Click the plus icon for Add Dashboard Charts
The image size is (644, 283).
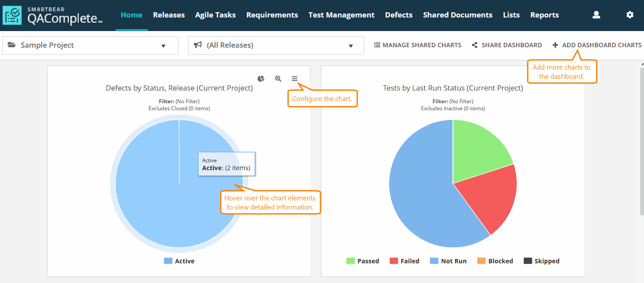pos(554,45)
